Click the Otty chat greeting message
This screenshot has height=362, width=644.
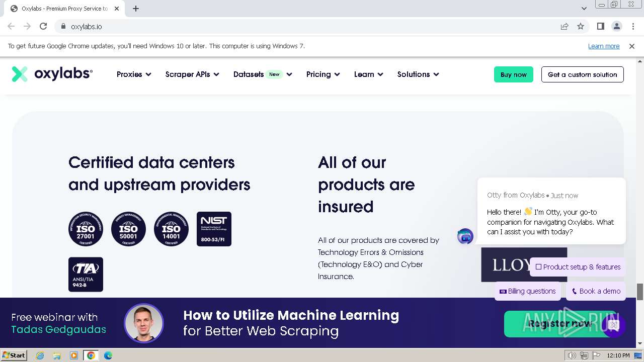(x=551, y=222)
